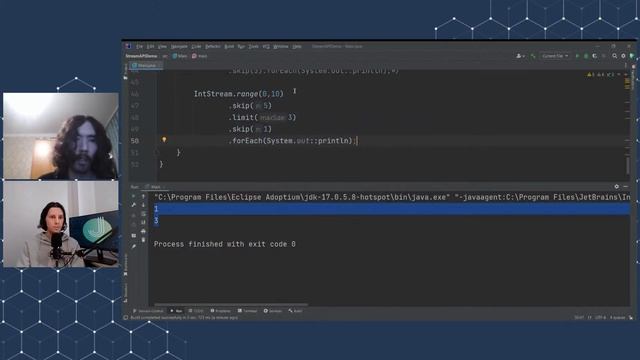The image size is (640, 360).
Task: Click the Main class breadcrumb
Action: click(180, 56)
